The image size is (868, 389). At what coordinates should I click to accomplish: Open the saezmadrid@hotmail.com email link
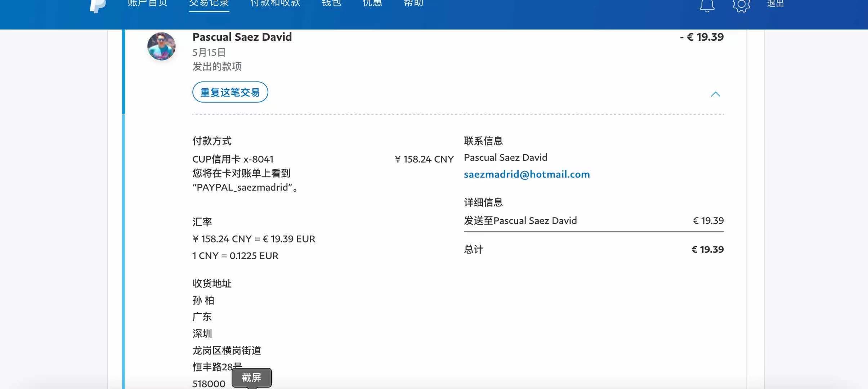click(x=527, y=174)
